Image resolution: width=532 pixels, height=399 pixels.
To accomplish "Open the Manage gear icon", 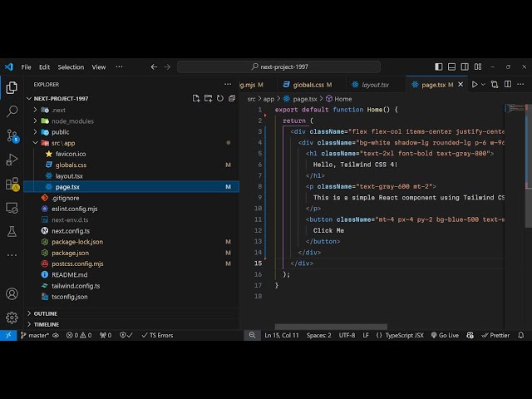I will pyautogui.click(x=12, y=317).
